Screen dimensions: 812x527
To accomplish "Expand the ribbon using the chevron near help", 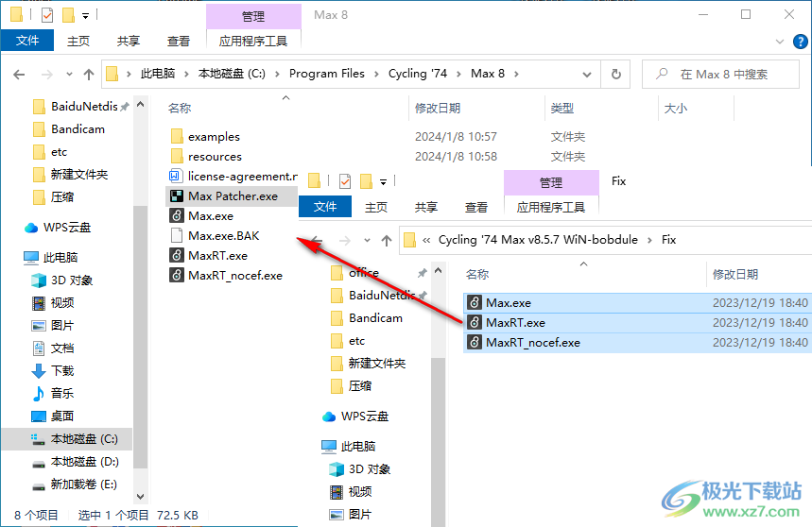I will click(x=780, y=42).
